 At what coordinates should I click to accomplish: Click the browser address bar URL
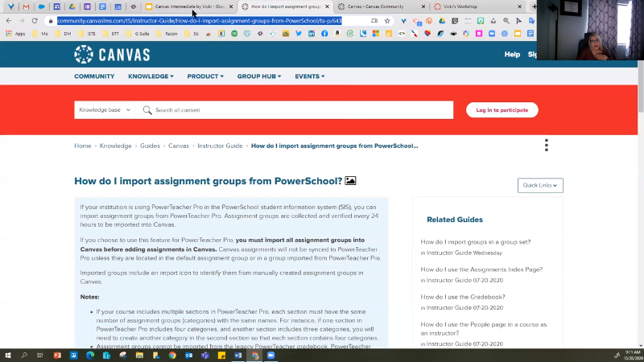tap(199, 21)
